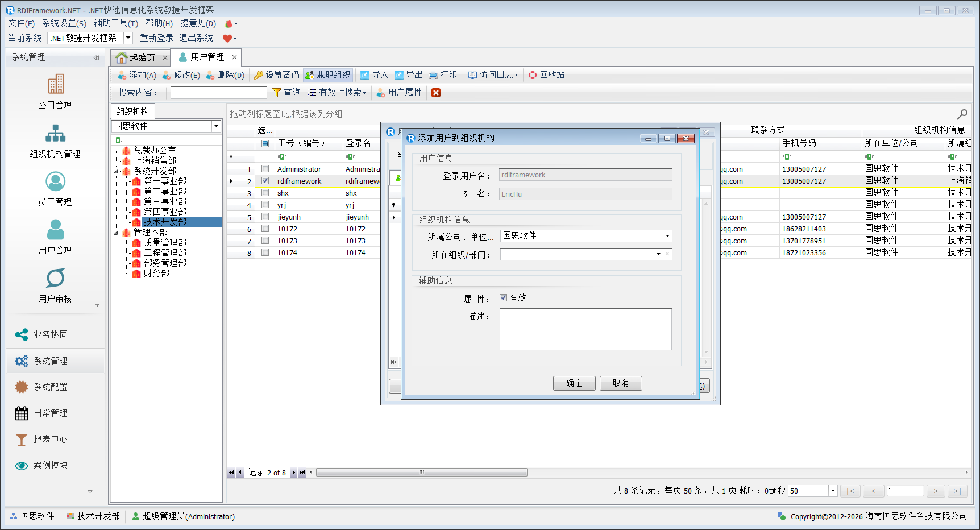Open the 公司管理 building icon
Viewport: 980px width, 530px height.
click(x=56, y=85)
